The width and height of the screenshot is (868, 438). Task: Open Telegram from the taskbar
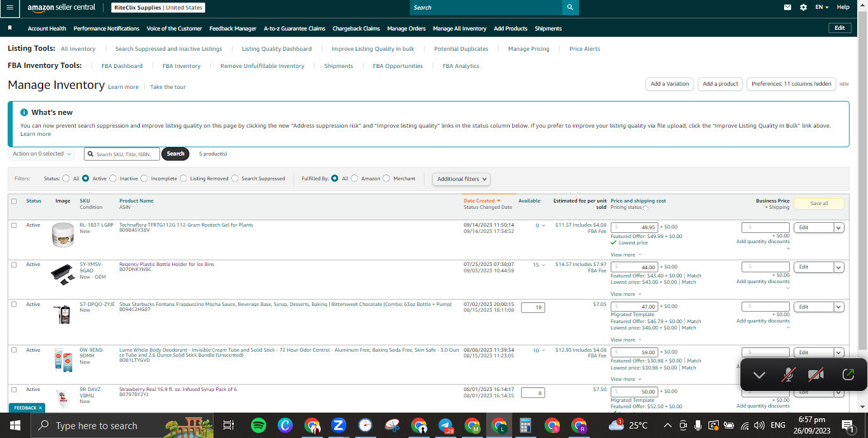pos(445,425)
